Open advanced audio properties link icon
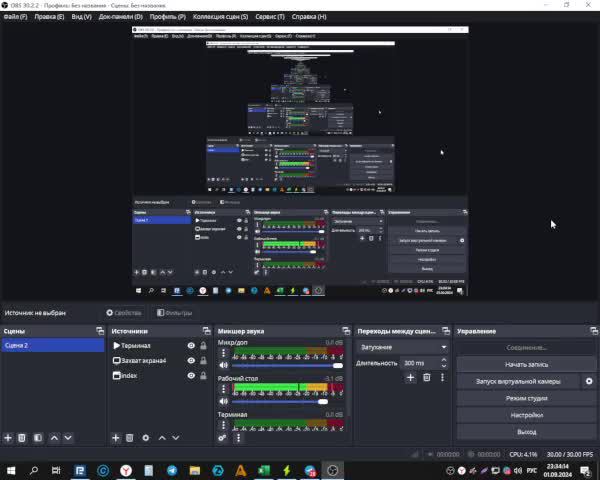Image resolution: width=600 pixels, height=480 pixels. click(x=222, y=438)
